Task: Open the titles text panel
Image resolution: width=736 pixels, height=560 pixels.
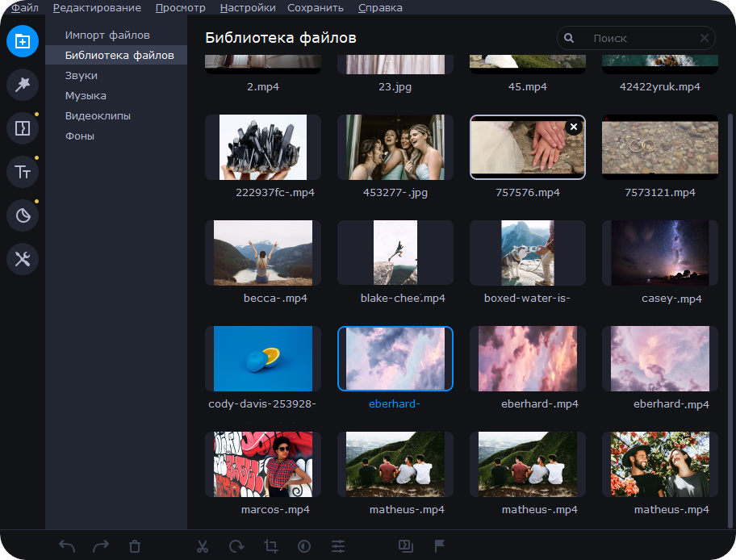Action: tap(23, 172)
